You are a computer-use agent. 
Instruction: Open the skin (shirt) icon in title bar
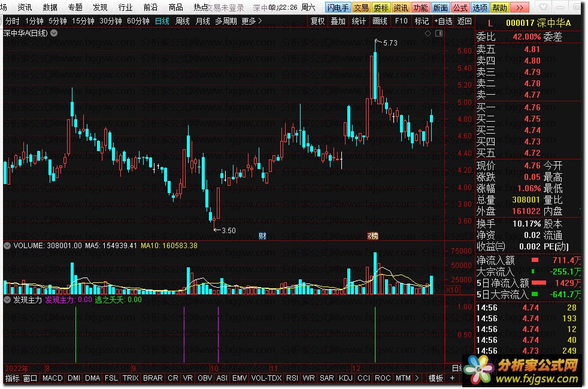543,7
